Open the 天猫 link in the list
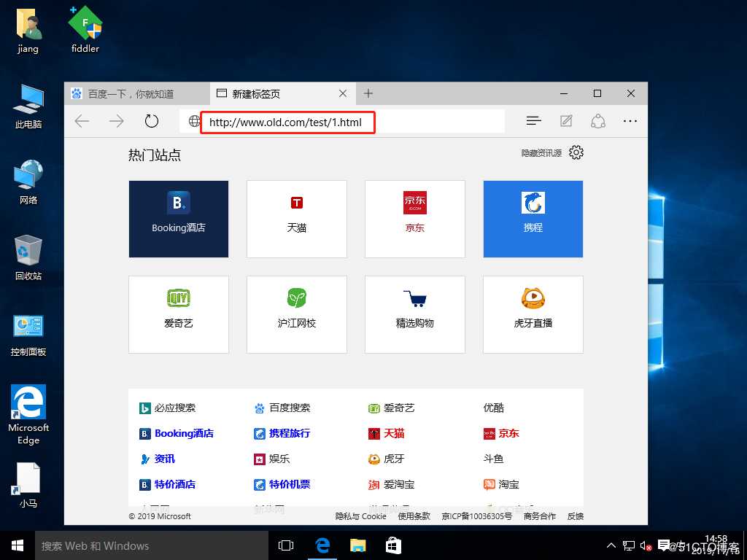This screenshot has height=560, width=747. point(387,433)
